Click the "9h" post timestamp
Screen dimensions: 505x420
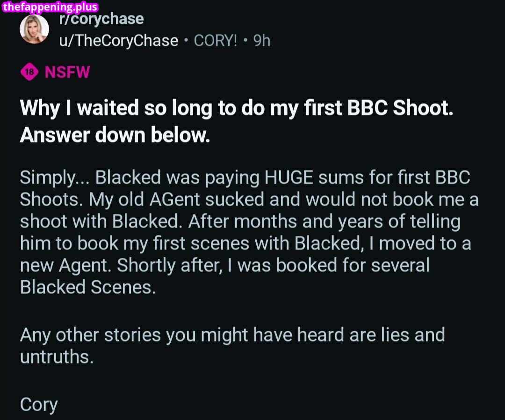(x=262, y=41)
